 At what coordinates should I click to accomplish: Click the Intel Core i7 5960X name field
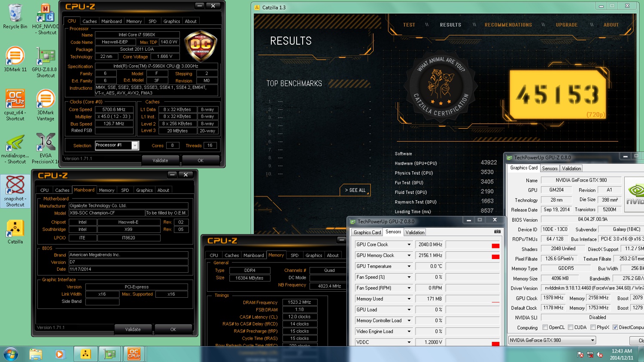(x=137, y=35)
